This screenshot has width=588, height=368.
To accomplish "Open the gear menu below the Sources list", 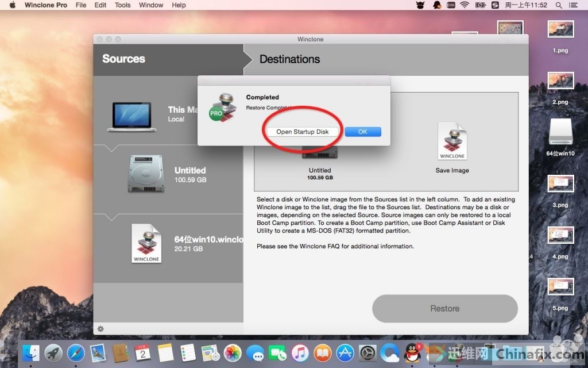I will (x=100, y=329).
